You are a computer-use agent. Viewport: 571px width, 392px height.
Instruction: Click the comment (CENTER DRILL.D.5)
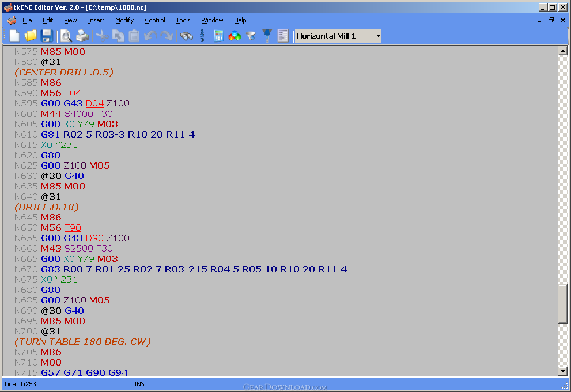coord(64,73)
